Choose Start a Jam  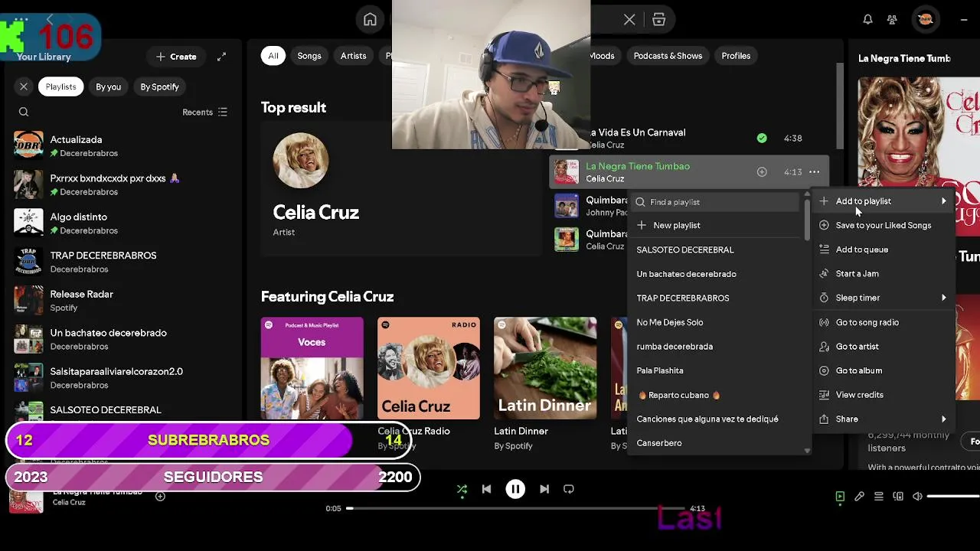[884, 274]
